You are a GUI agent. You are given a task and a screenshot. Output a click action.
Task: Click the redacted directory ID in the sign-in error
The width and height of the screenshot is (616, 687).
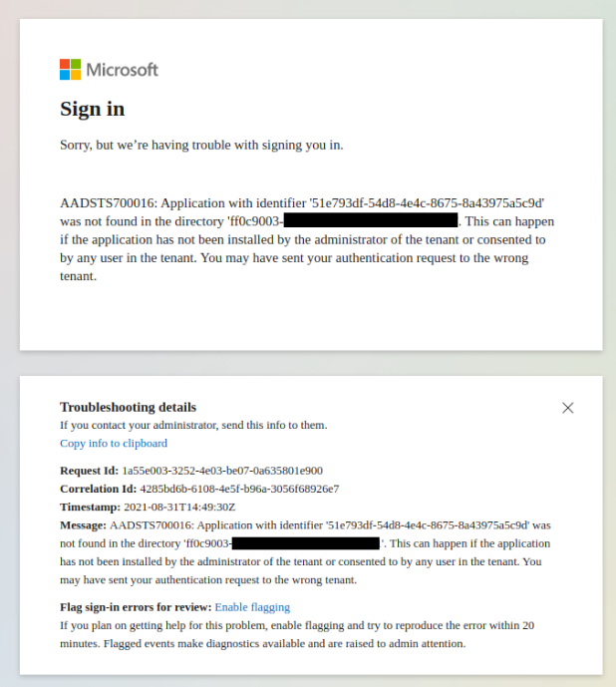pos(371,220)
